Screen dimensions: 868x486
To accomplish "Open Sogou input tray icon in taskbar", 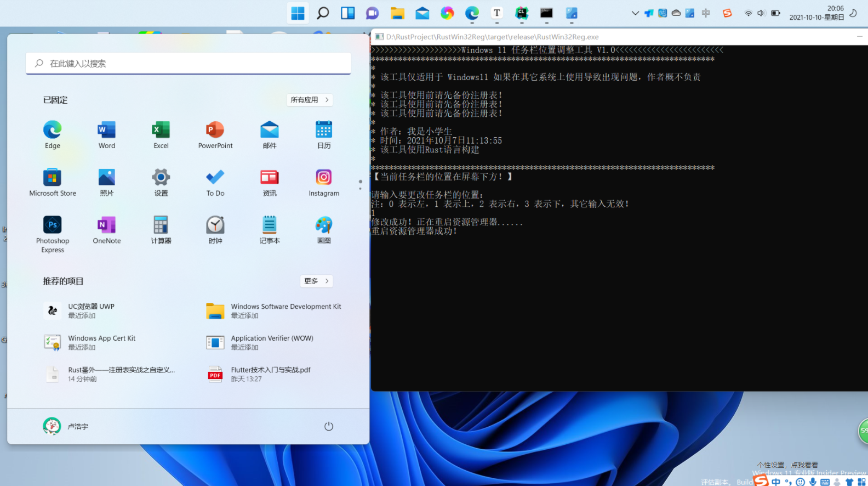I will [727, 13].
